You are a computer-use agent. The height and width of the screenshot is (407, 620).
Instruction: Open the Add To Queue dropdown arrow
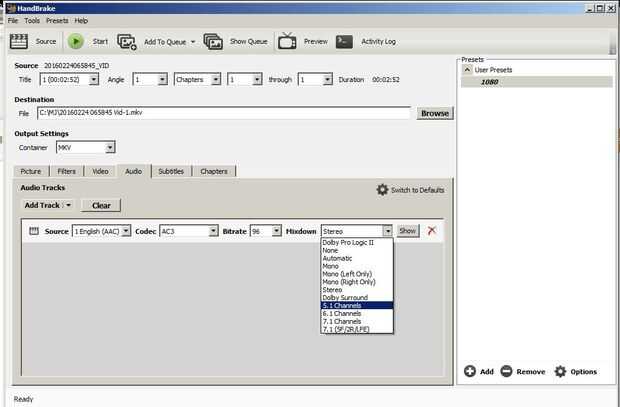coord(193,42)
